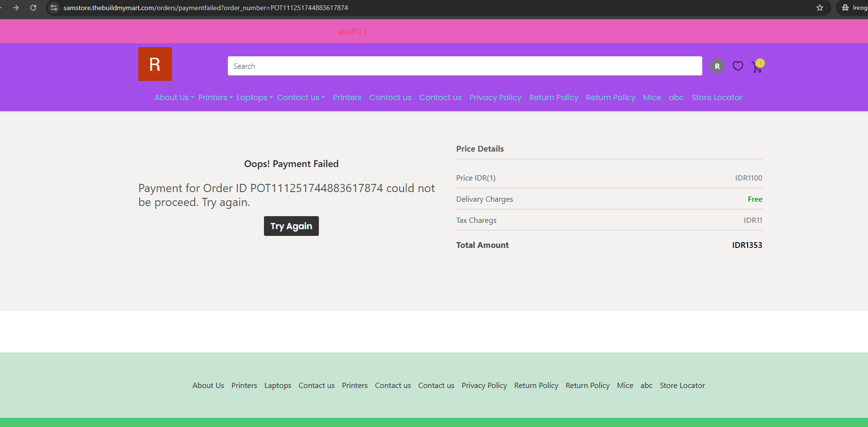Viewport: 868px width, 427px height.
Task: Click abc footer link
Action: (x=646, y=385)
